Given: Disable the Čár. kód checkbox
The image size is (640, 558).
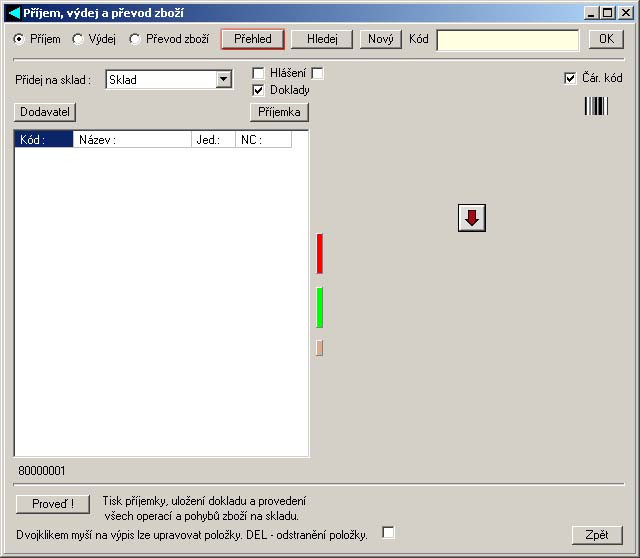Looking at the screenshot, I should pos(570,78).
